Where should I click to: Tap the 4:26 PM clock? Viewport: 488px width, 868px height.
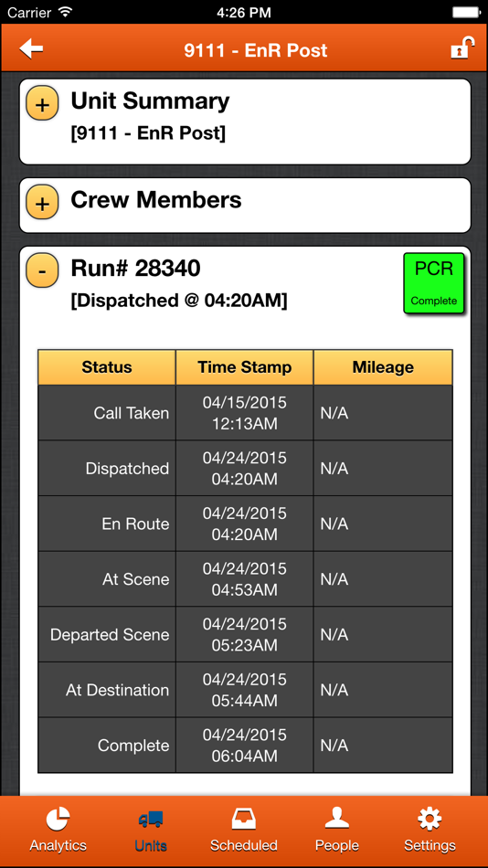244,12
